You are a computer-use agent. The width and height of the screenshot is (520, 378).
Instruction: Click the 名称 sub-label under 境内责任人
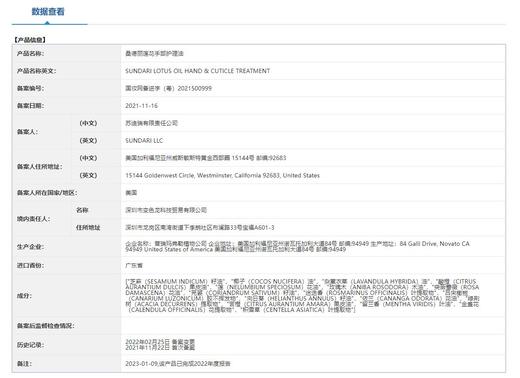click(82, 210)
